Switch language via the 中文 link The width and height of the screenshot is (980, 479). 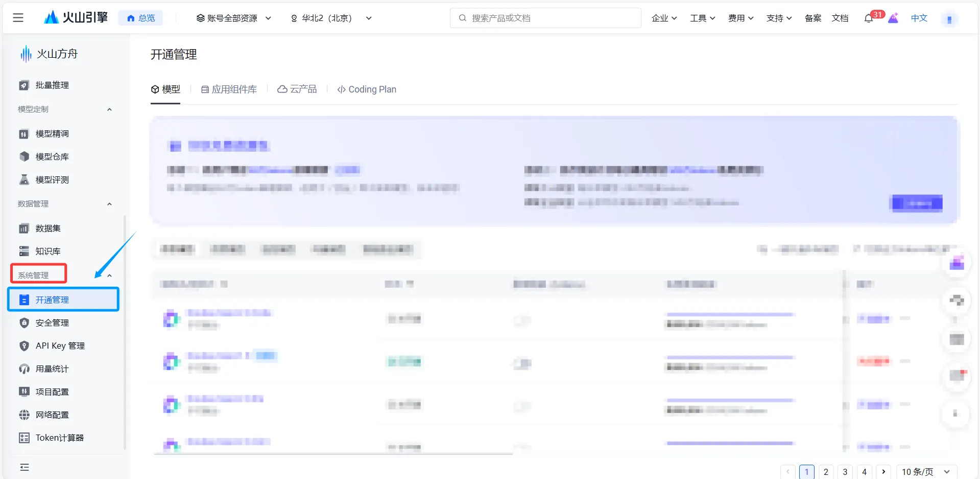click(x=918, y=18)
